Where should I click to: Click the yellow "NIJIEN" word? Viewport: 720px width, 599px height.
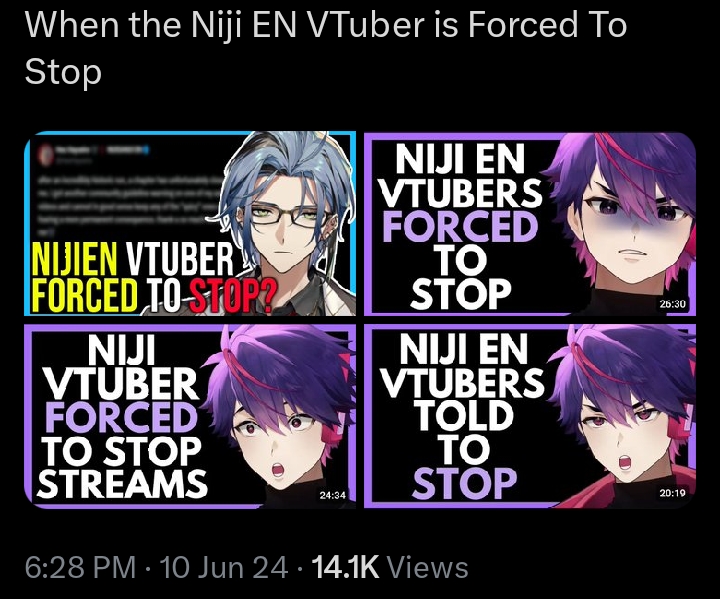pos(73,260)
